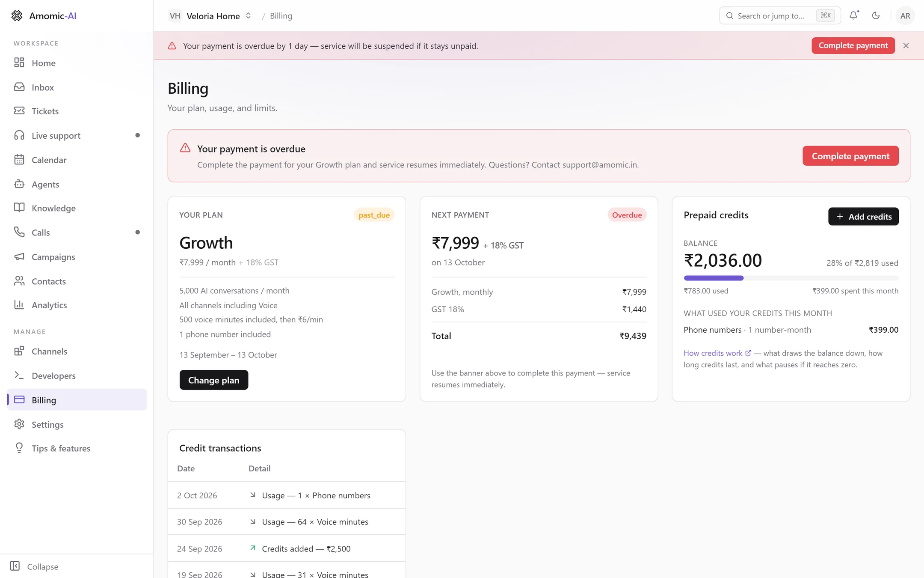Click the Change plan button
The image size is (924, 578).
pyautogui.click(x=214, y=380)
